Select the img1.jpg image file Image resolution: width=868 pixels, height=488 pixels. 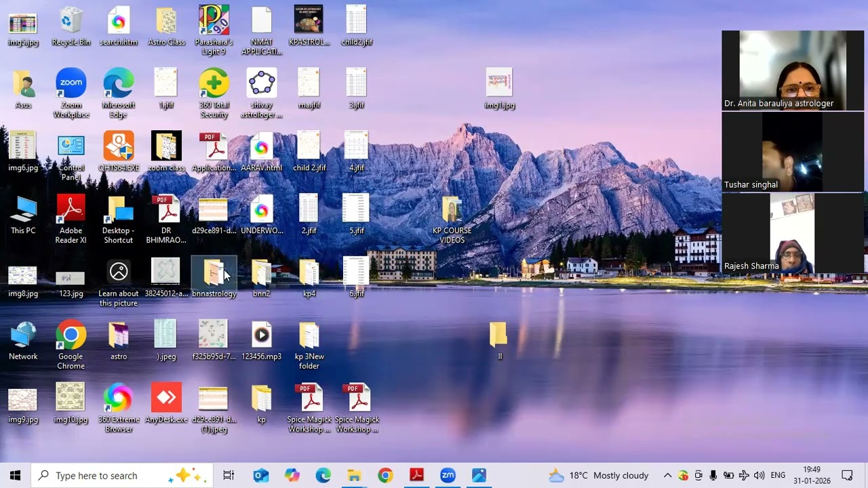[500, 89]
